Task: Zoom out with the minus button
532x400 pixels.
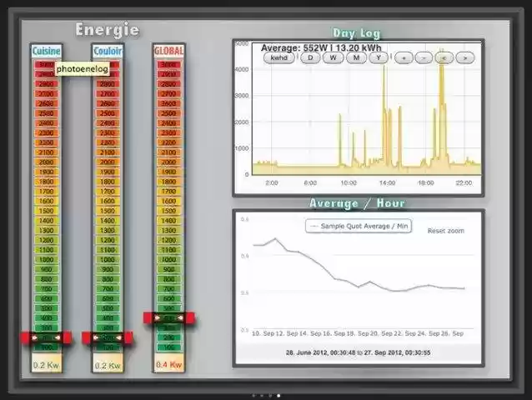Action: (x=424, y=58)
